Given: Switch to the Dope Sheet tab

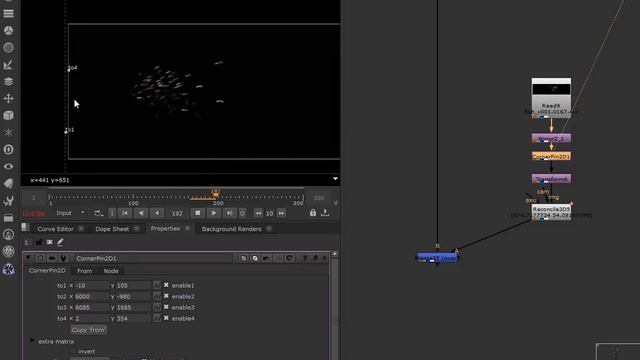Looking at the screenshot, I should pos(112,229).
